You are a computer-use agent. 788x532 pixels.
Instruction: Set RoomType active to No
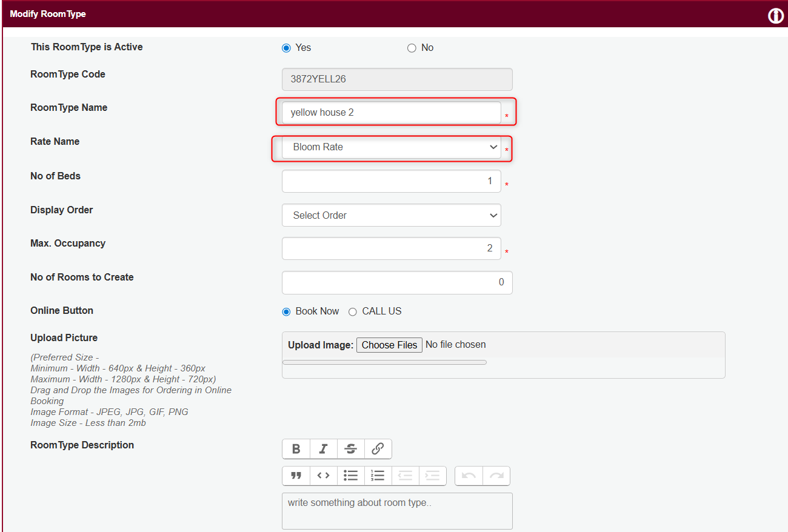click(x=412, y=48)
